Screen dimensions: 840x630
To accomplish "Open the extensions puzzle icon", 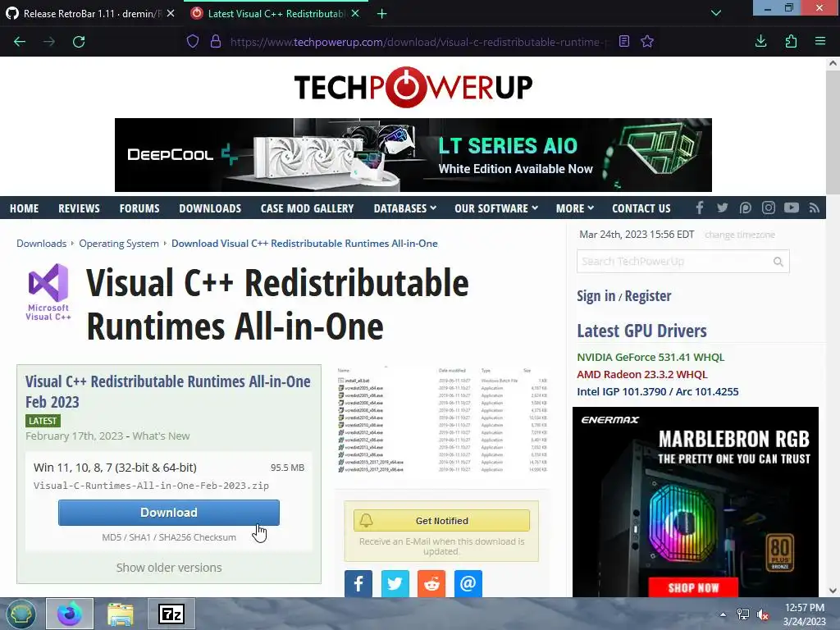I will coord(791,41).
